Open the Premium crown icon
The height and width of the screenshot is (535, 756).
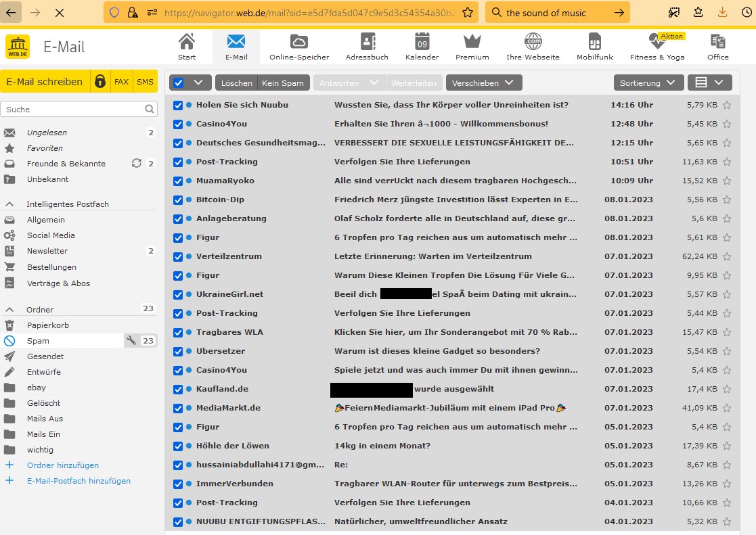click(472, 41)
